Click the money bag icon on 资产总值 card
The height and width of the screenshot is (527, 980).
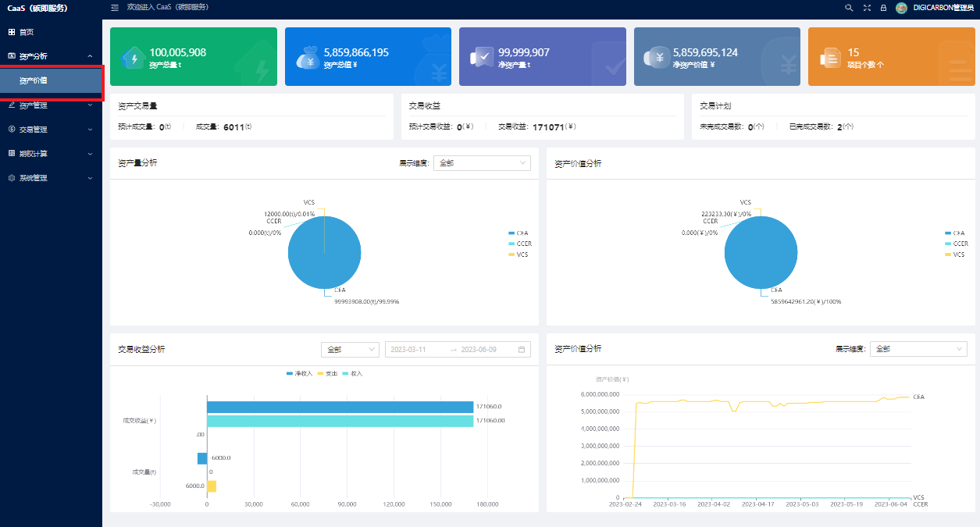coord(307,58)
